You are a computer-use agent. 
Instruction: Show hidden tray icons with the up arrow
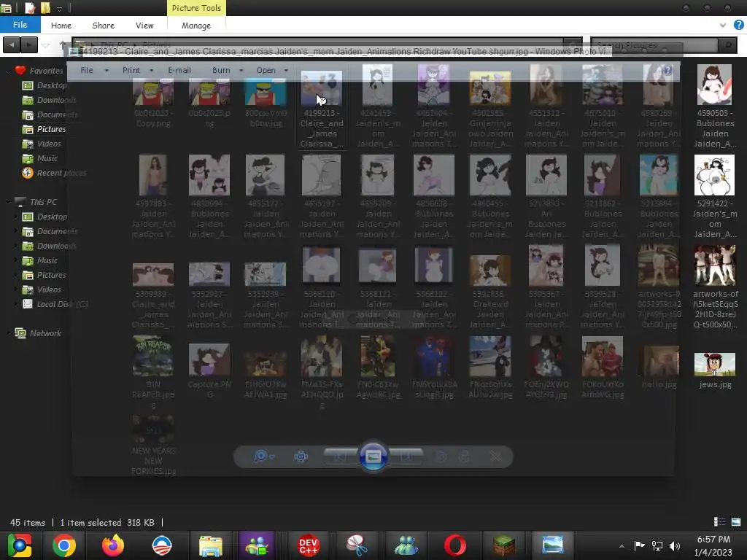[622, 545]
